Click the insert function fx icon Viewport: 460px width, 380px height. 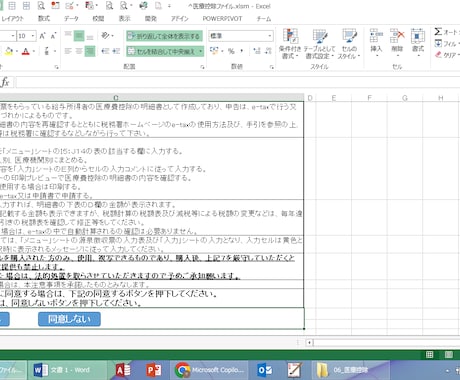click(5, 82)
